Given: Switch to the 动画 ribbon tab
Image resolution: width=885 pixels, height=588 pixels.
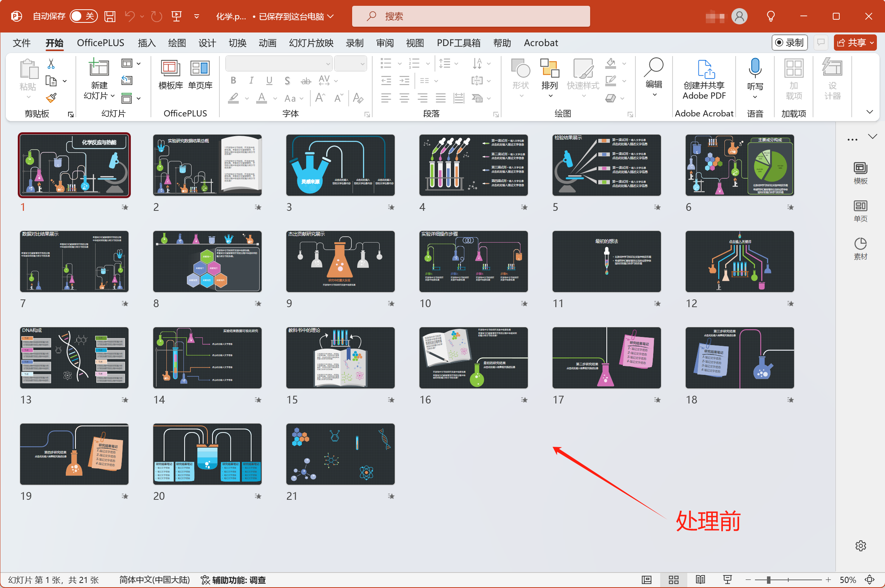Looking at the screenshot, I should pos(267,43).
